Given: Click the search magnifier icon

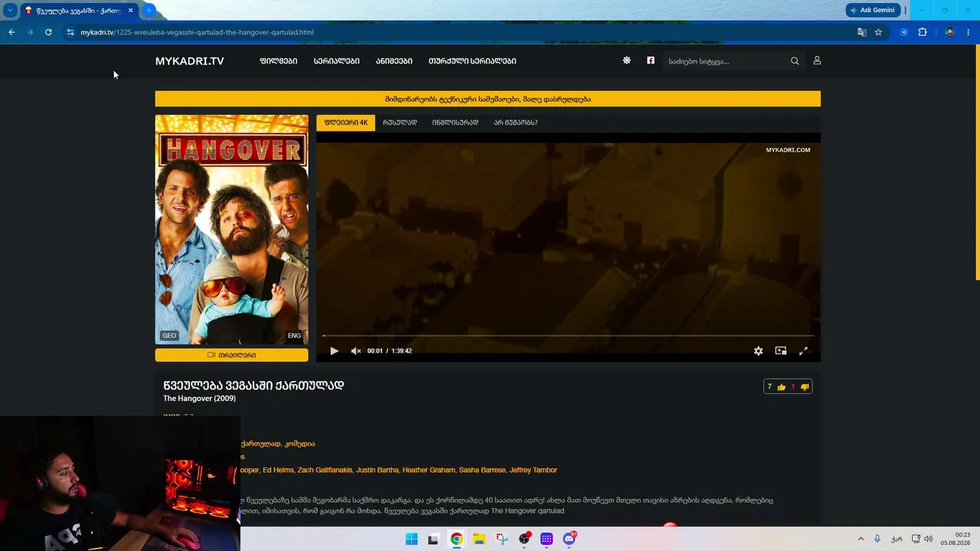Looking at the screenshot, I should [x=795, y=61].
